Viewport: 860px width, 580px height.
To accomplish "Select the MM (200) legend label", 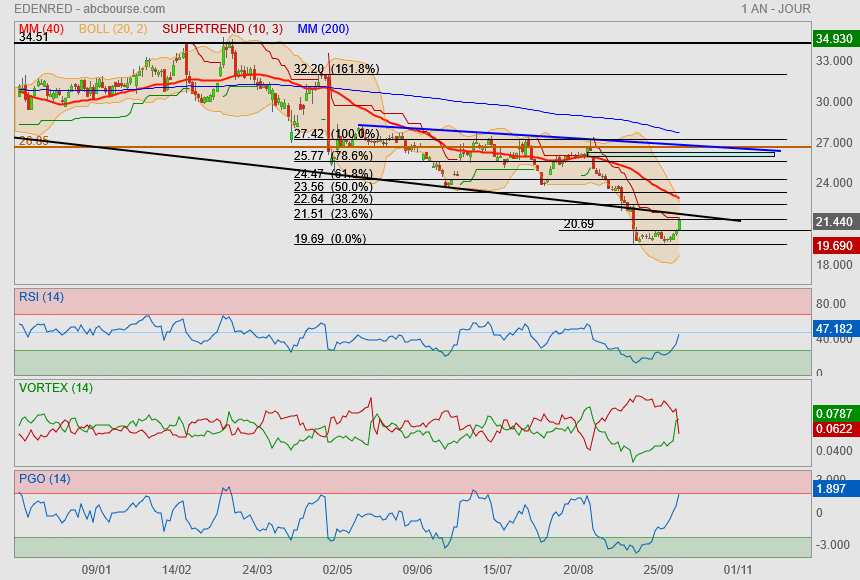I will pos(322,28).
